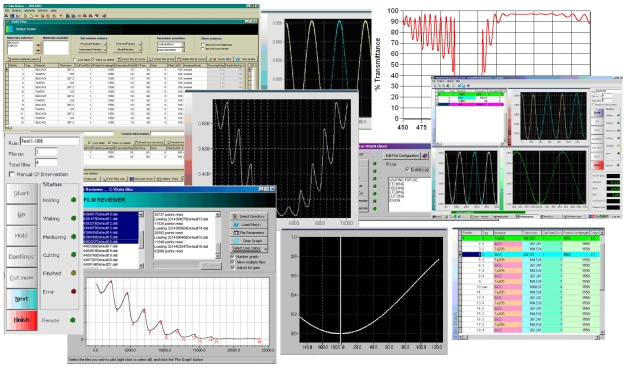Click icon beside Edit Plot Configuration
The image size is (626, 368).
425,155
